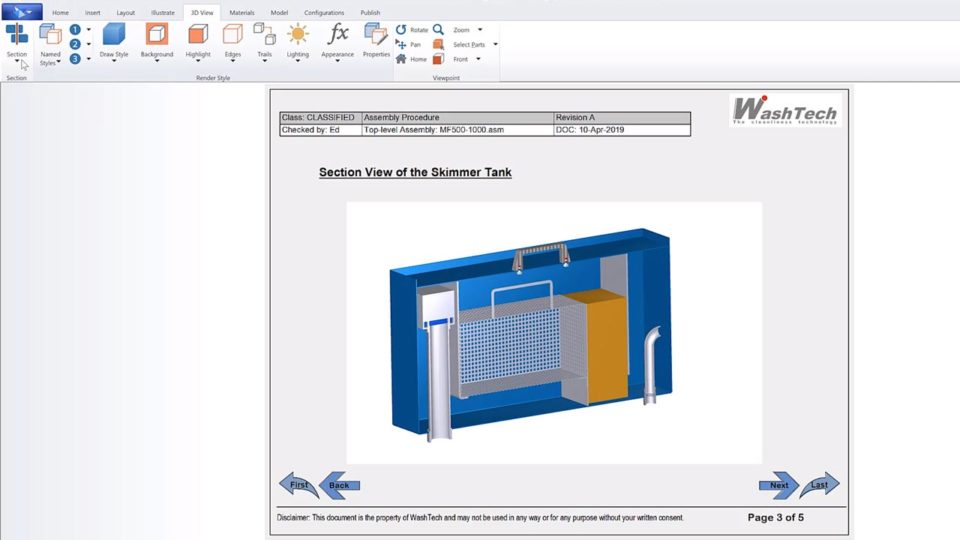This screenshot has height=540, width=960.
Task: Click the skimmer tank section image
Action: coord(553,332)
